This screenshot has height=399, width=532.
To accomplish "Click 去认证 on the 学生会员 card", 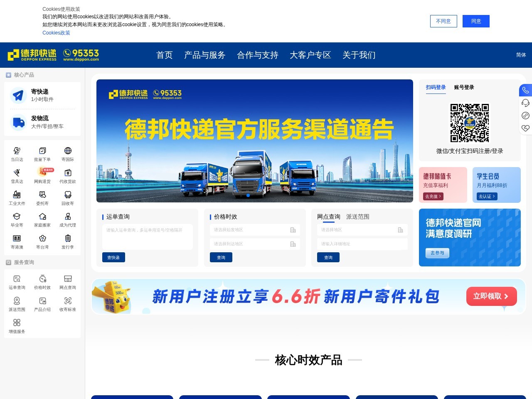I will [487, 196].
